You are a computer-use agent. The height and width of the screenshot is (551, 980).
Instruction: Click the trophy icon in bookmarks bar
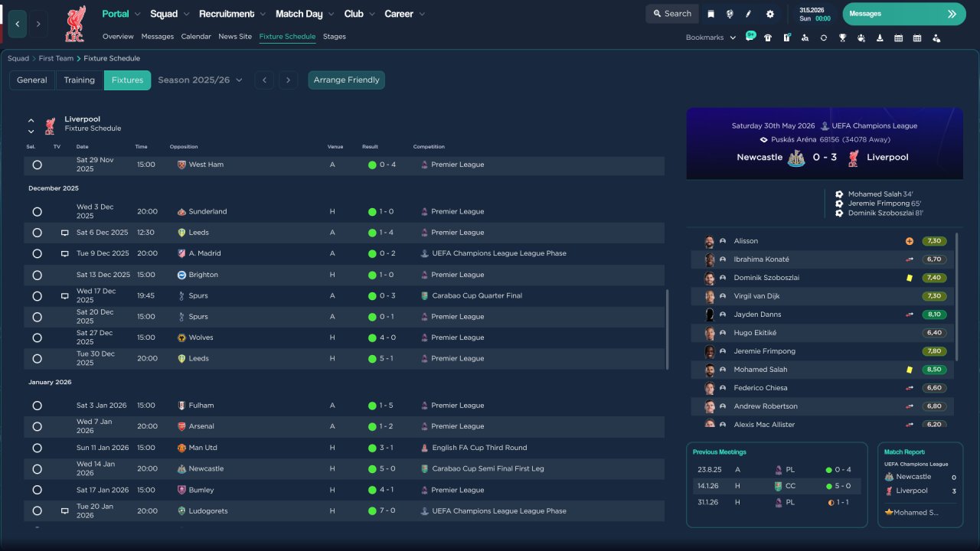[842, 37]
